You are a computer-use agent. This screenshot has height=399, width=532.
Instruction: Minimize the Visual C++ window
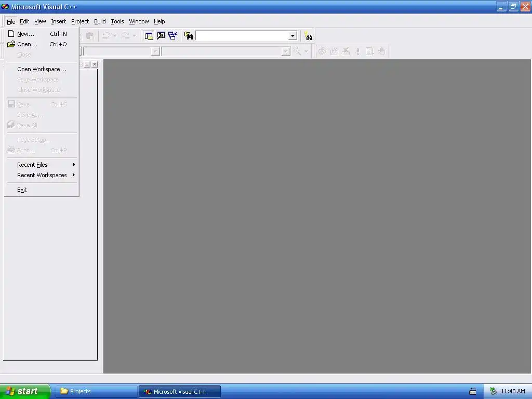coord(501,6)
